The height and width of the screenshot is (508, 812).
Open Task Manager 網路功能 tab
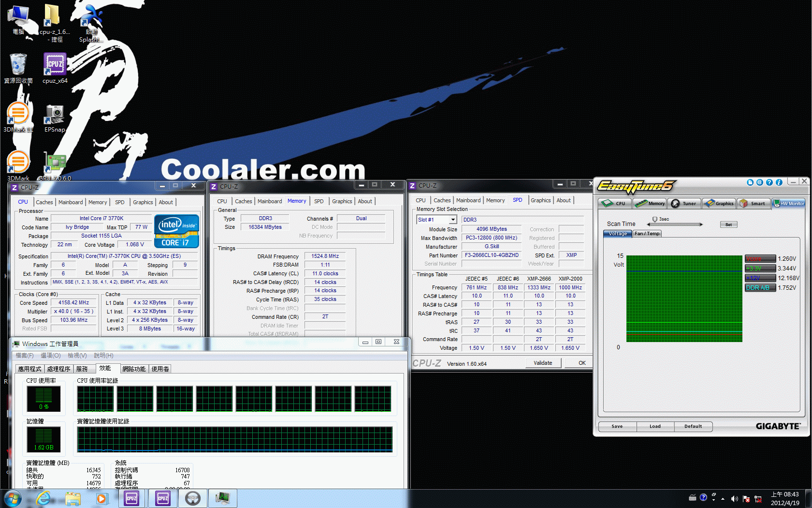tap(134, 369)
